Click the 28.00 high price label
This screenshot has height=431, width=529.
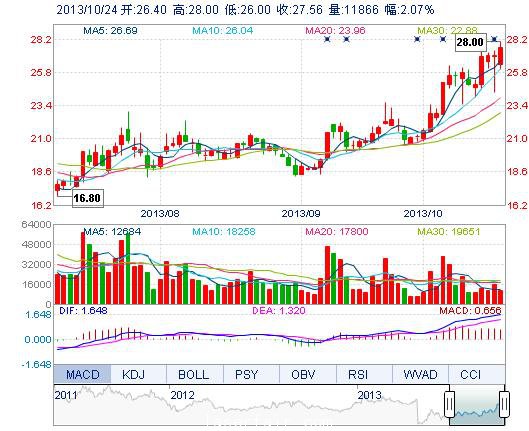pyautogui.click(x=470, y=42)
